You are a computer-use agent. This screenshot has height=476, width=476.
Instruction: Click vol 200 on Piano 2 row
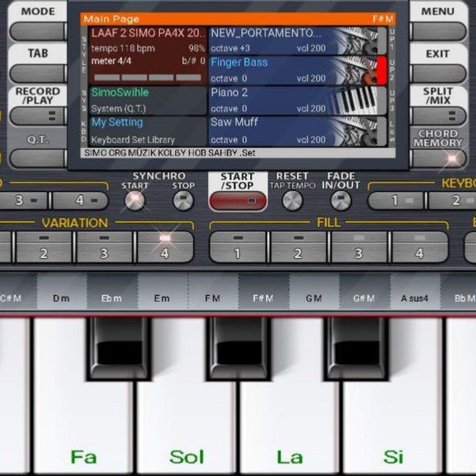[x=311, y=109]
